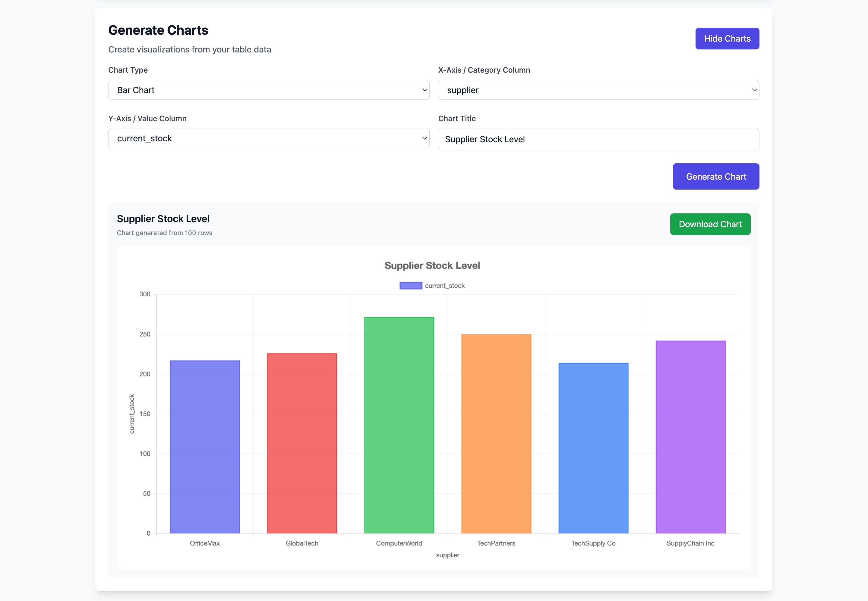Click the current_stock dropdown chevron arrow
This screenshot has height=601, width=868.
(425, 138)
